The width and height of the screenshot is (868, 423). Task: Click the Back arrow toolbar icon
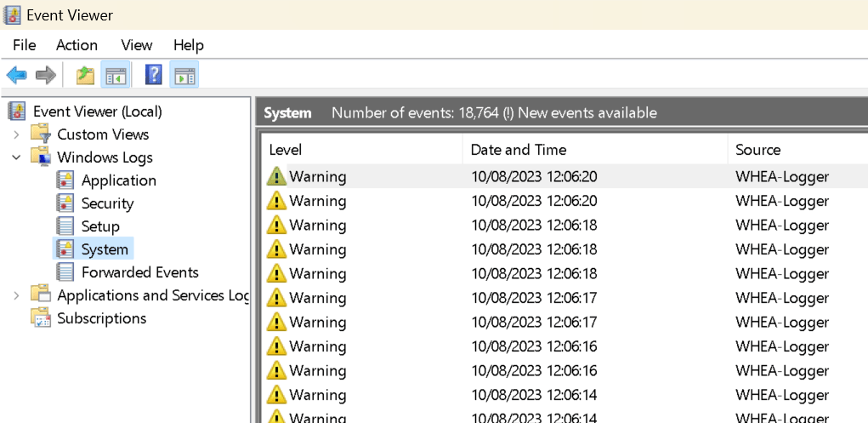(17, 75)
